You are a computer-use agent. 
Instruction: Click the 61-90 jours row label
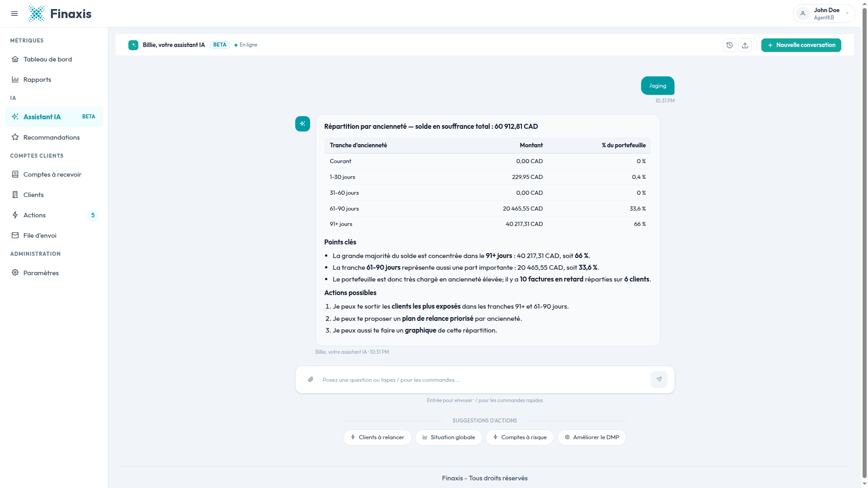(x=344, y=209)
